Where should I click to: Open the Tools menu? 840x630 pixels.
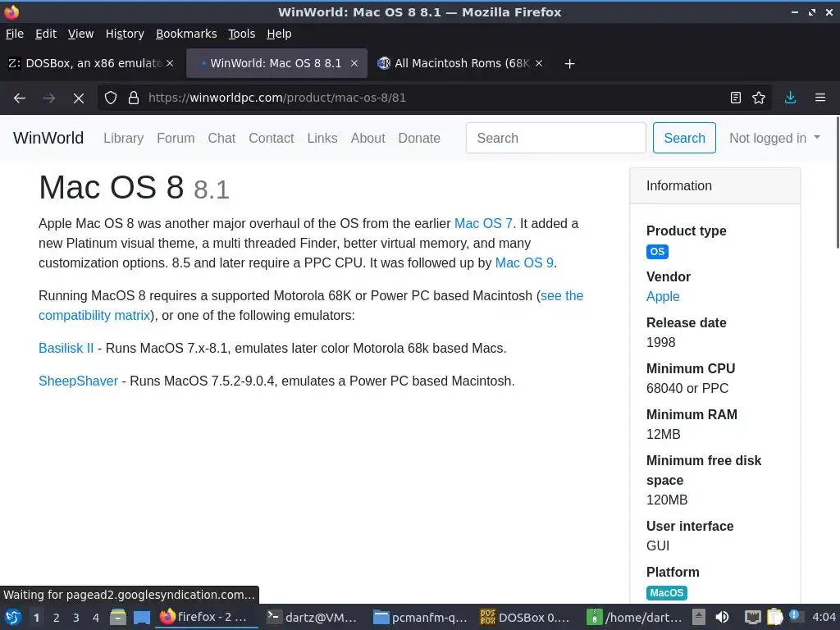242,34
